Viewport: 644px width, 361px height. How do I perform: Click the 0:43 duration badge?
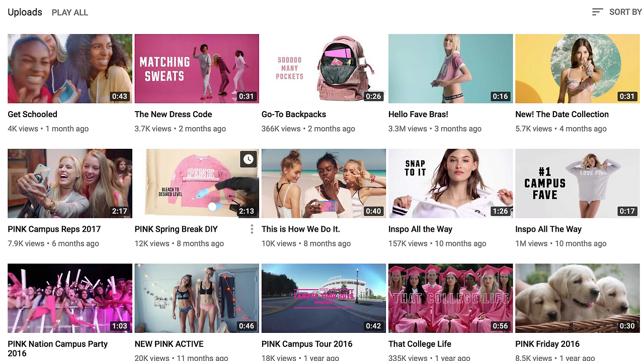[x=120, y=97]
